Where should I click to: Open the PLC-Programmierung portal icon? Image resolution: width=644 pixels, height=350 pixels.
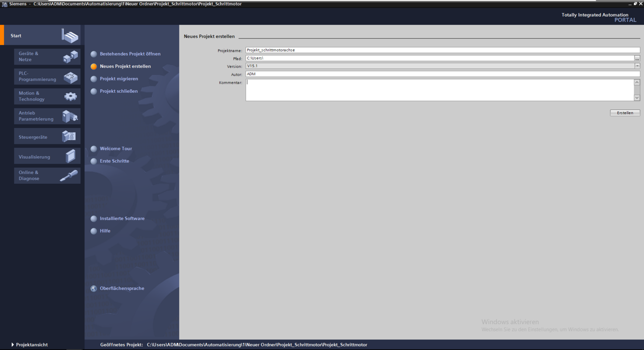(70, 77)
